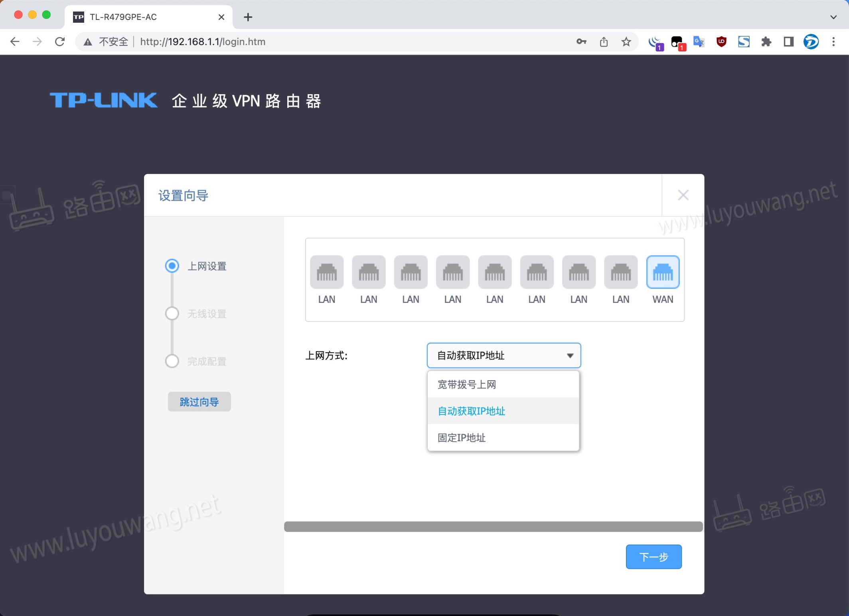The width and height of the screenshot is (849, 616).
Task: Toggle the browser side panel icon
Action: [x=788, y=41]
